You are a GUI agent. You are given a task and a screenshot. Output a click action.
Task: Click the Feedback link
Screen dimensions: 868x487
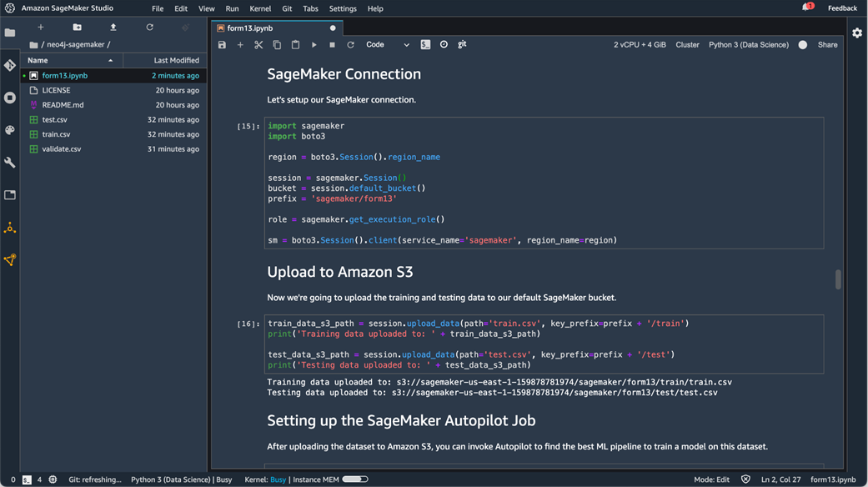click(842, 8)
